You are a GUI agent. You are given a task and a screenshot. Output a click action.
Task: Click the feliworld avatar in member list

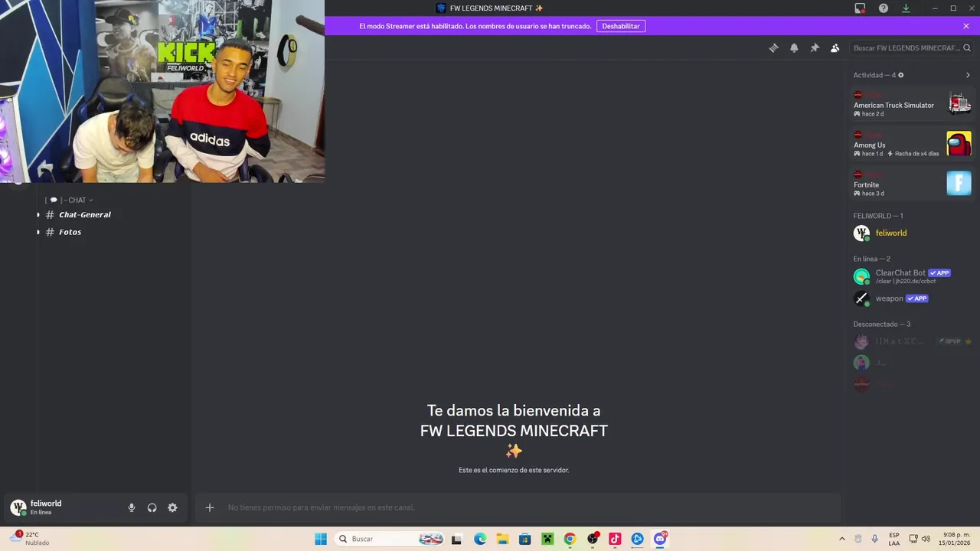click(x=862, y=233)
